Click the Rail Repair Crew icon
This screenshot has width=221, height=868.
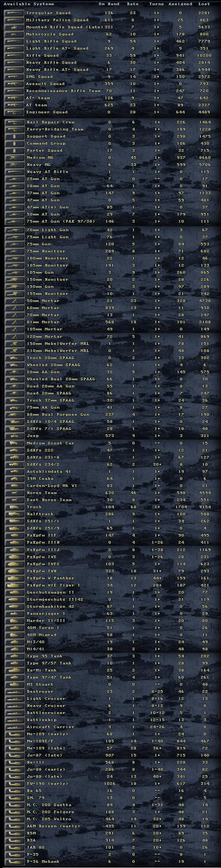pos(15,122)
